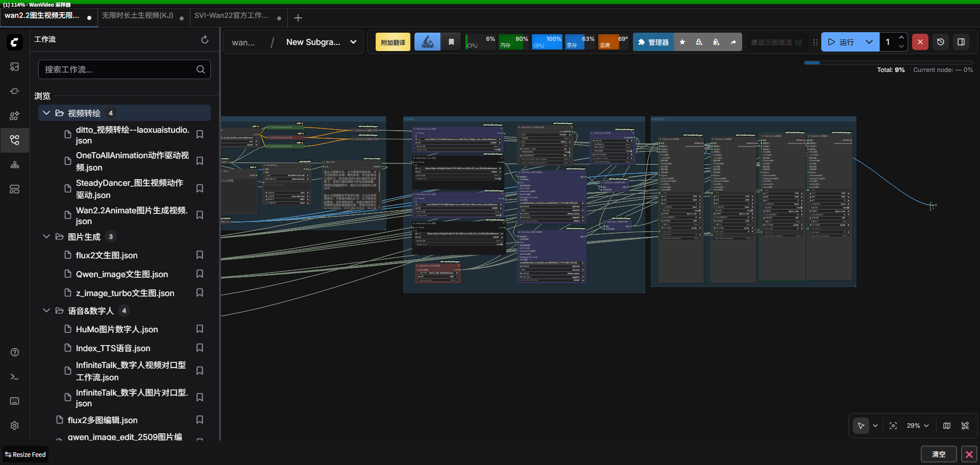
Task: Toggle bookmark for flux2文生图.json
Action: click(200, 255)
